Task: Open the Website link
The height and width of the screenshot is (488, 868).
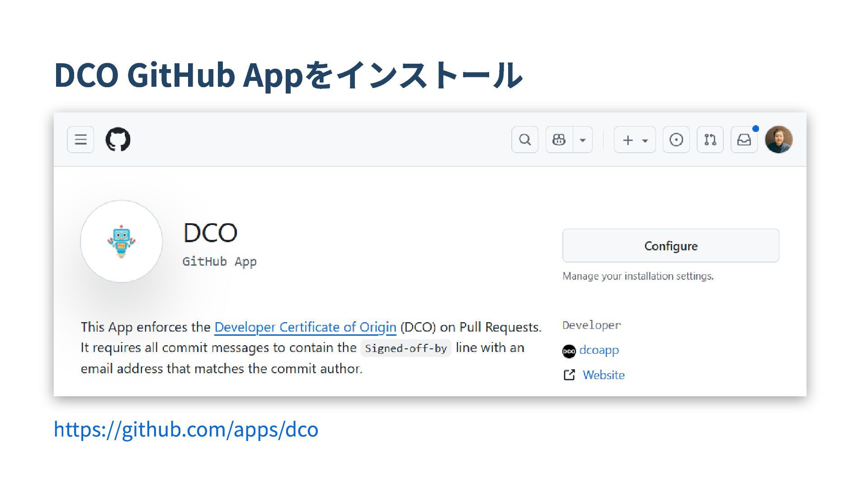Action: [604, 375]
